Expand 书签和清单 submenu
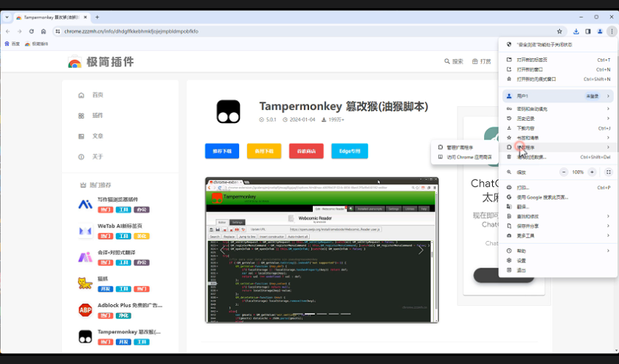Image resolution: width=619 pixels, height=364 pixels. [558, 138]
